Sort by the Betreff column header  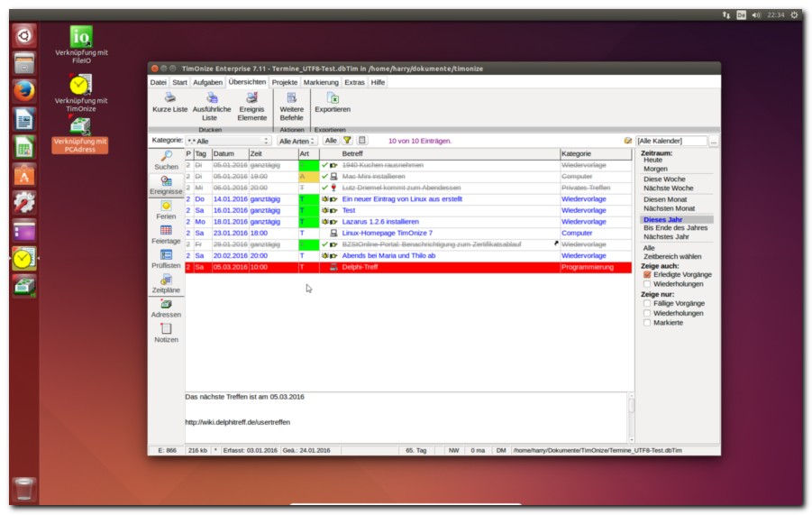click(x=439, y=154)
